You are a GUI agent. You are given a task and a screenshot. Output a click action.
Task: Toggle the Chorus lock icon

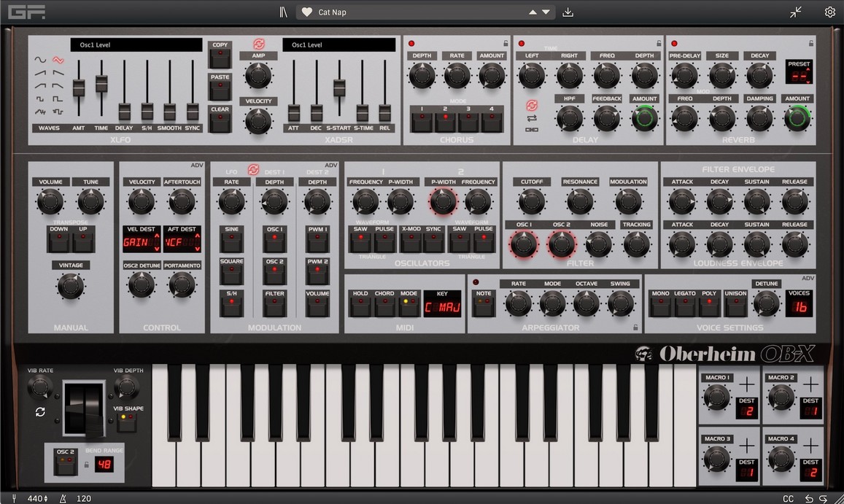(x=506, y=43)
